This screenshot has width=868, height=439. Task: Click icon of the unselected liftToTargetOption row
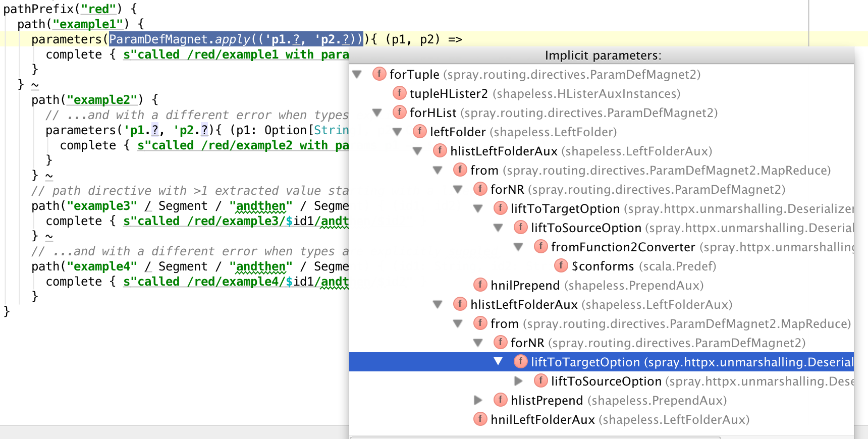[501, 208]
